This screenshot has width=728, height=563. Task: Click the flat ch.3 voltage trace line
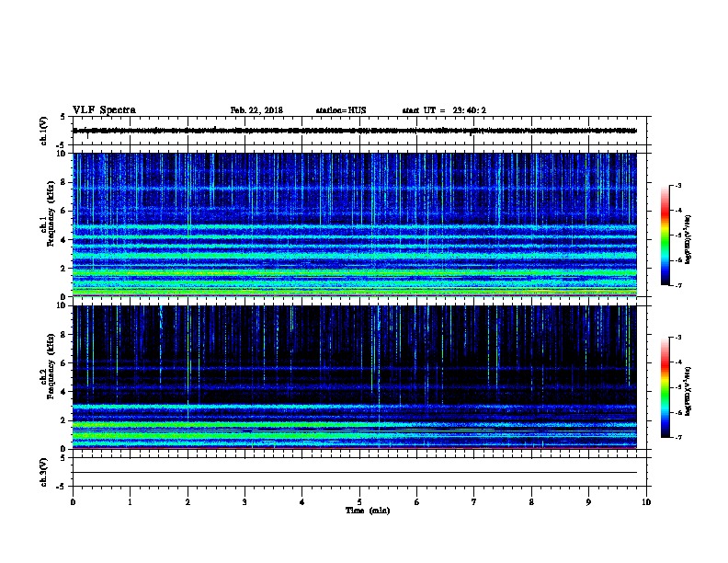tap(355, 473)
